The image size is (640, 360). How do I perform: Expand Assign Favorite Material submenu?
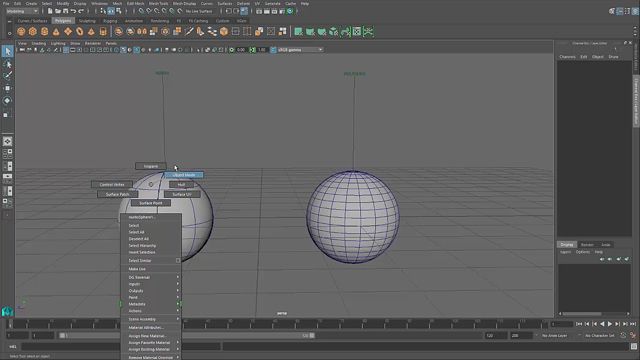click(151, 342)
